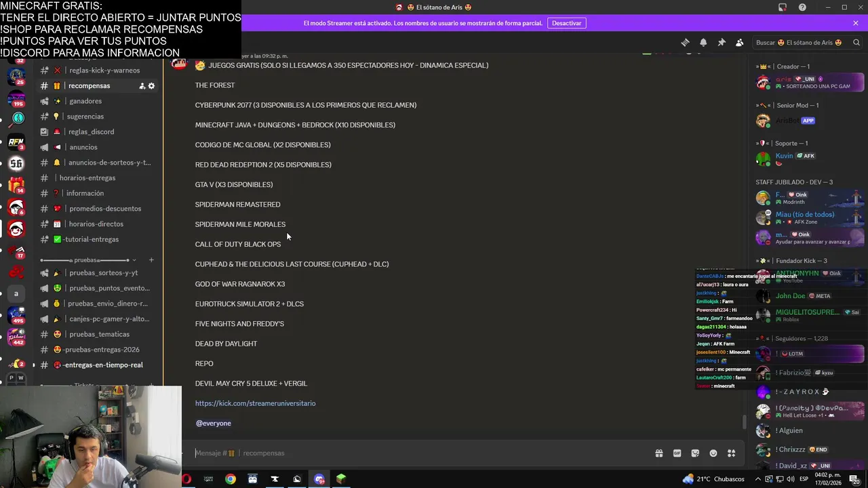
Task: Open the horarios-directos channel
Action: (98, 224)
